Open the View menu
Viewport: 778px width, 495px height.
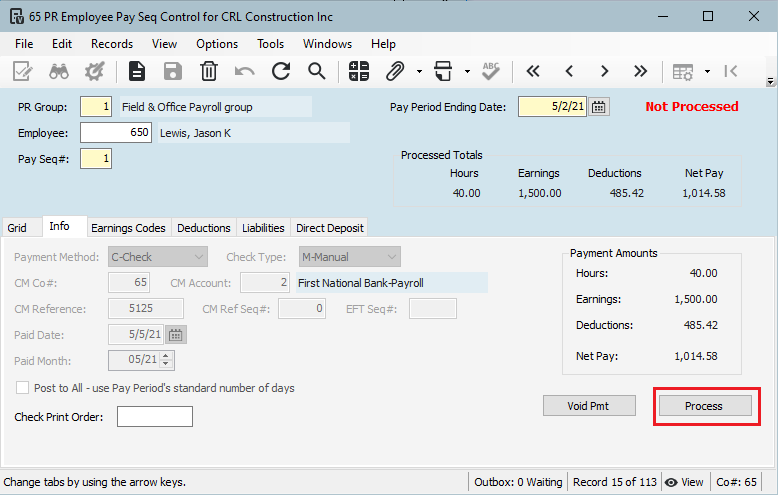pyautogui.click(x=164, y=44)
